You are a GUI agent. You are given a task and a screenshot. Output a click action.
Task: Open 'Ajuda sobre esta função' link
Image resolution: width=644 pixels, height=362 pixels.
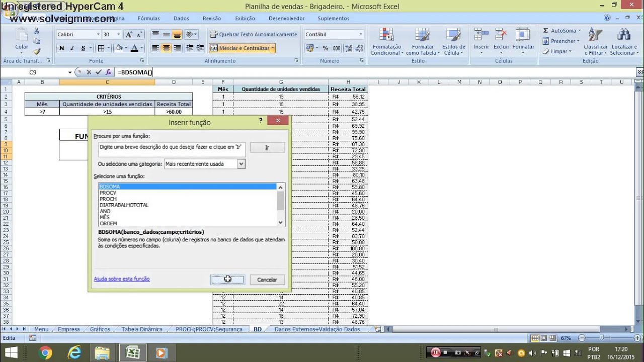pos(122,279)
